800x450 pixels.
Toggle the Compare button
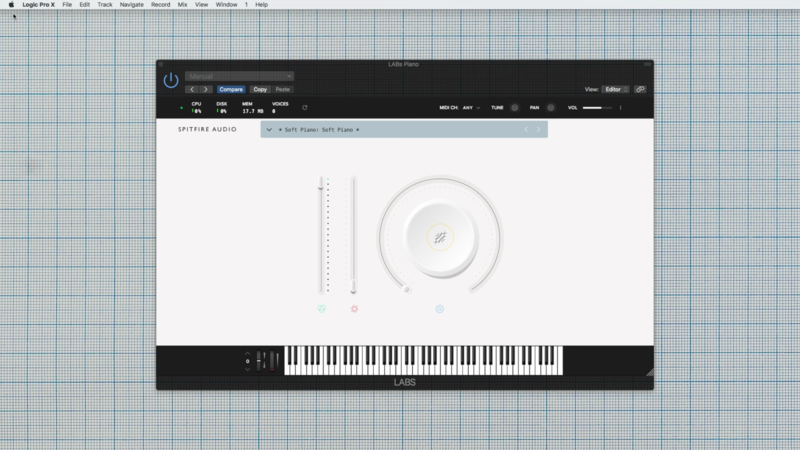click(x=231, y=89)
